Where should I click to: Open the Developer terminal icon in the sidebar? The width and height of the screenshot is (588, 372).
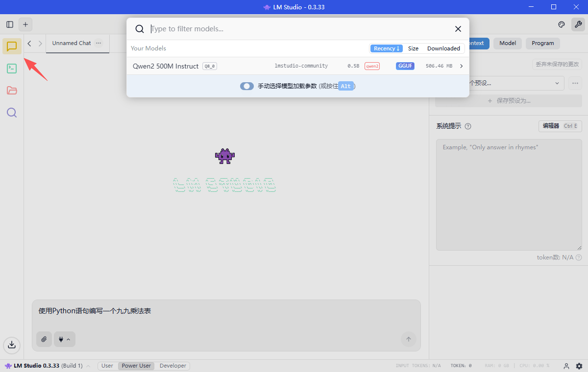11,68
